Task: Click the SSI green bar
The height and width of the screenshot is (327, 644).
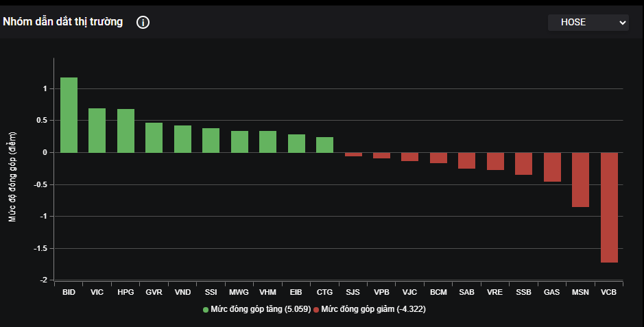Action: 211,141
